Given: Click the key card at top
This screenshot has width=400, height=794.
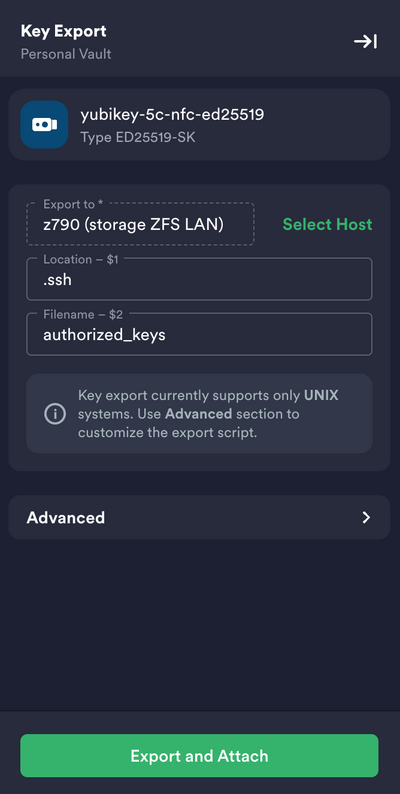Looking at the screenshot, I should click(x=199, y=125).
